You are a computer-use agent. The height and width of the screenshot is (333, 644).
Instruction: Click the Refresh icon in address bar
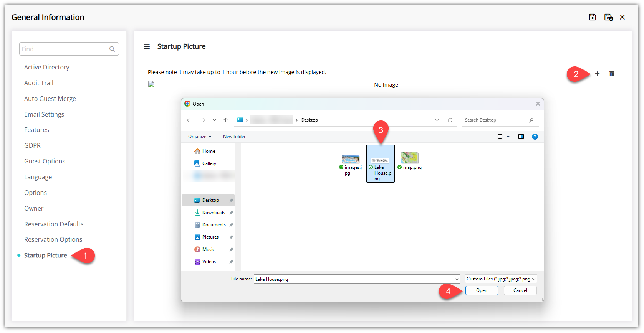450,120
